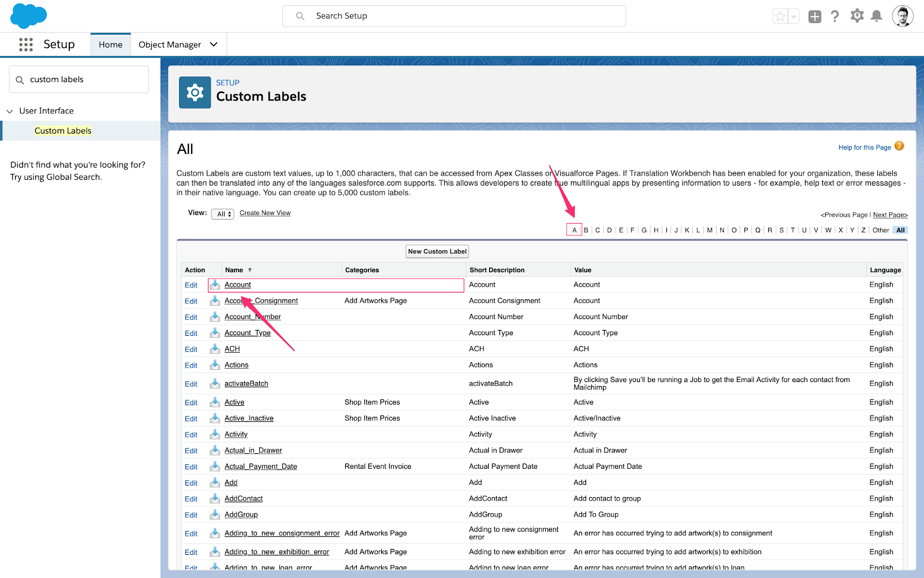Filter labels by letter A

coord(574,230)
